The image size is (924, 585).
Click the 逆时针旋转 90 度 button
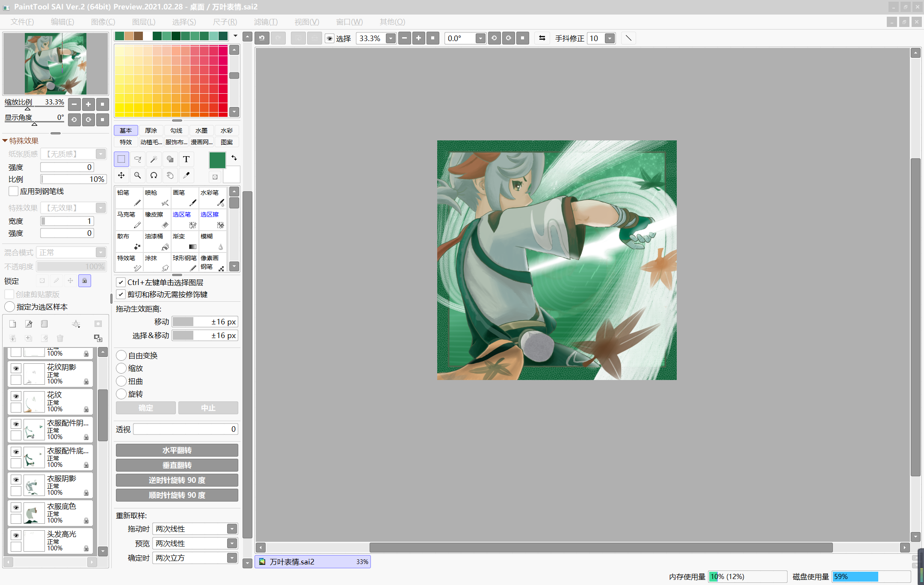pos(177,480)
